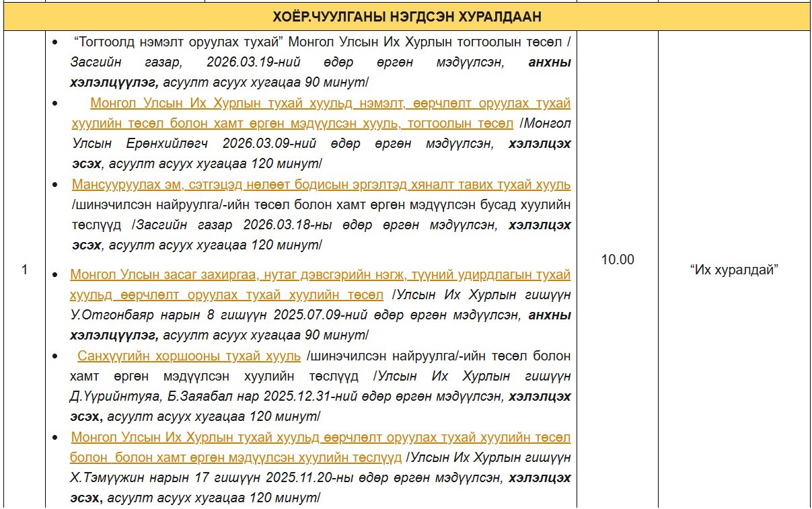This screenshot has height=509, width=812.
Task: Click the "Их хуралдай" location cell
Action: point(734,270)
